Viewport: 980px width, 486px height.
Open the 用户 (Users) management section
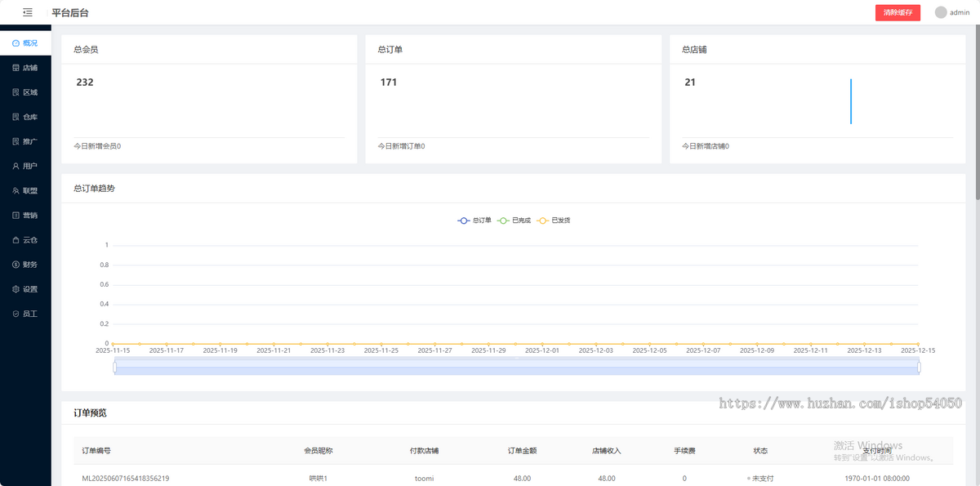[25, 165]
